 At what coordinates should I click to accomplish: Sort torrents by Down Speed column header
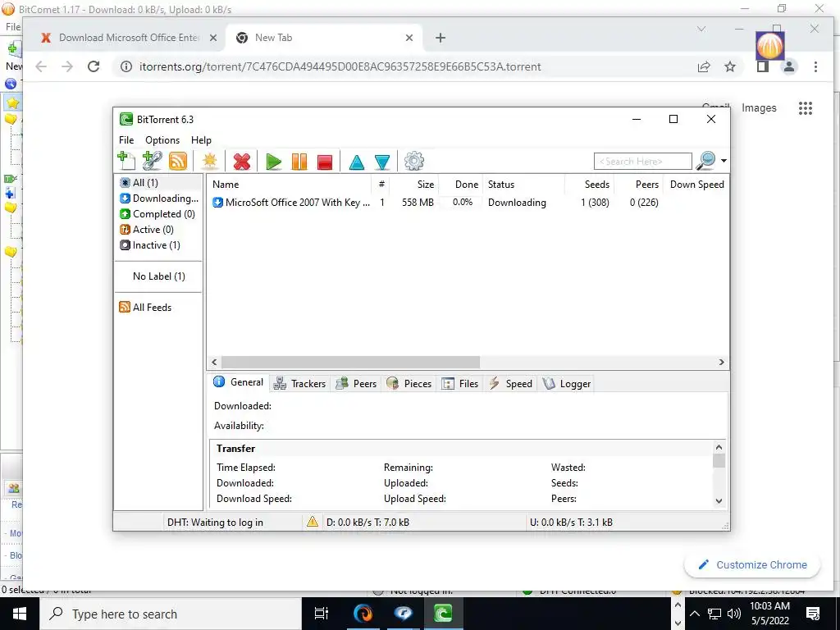pyautogui.click(x=696, y=185)
